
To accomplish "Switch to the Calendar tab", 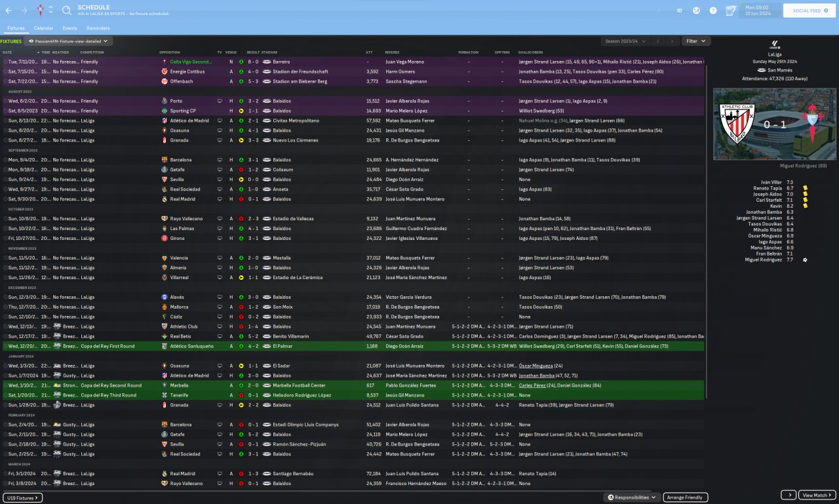I will click(43, 28).
